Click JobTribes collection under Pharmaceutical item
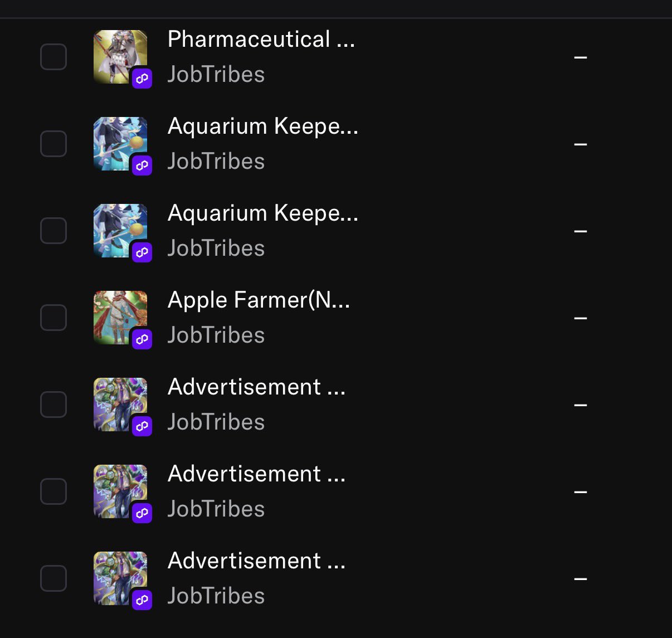672x638 pixels. pos(216,75)
